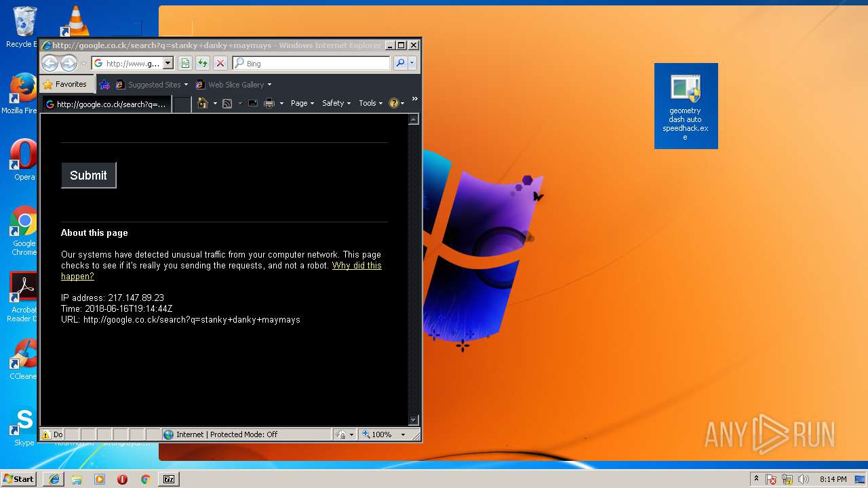This screenshot has width=868, height=488.
Task: Select CCleaner desktop shortcut
Action: click(x=24, y=359)
